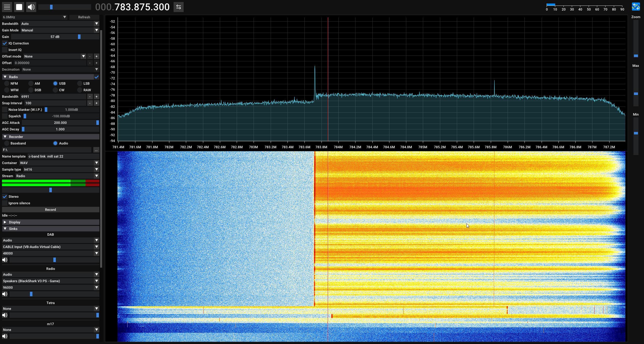Click the Refresh button
This screenshot has height=344, width=644.
(84, 17)
